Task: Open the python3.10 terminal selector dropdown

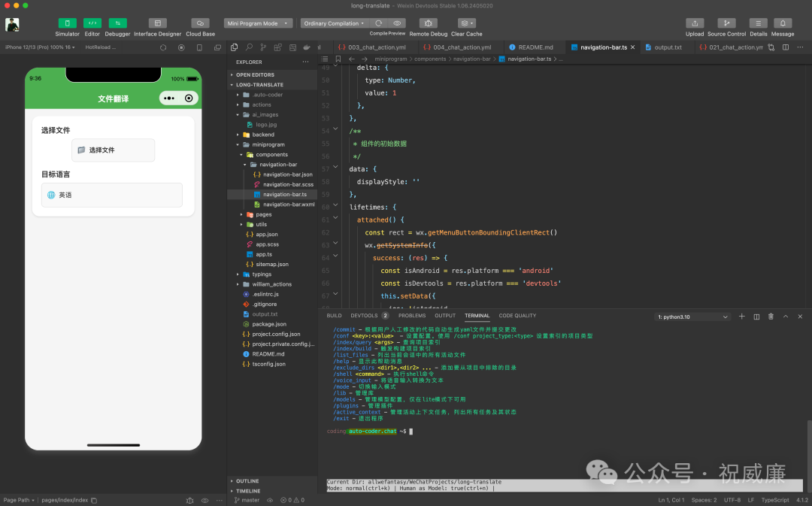Action: pyautogui.click(x=692, y=317)
